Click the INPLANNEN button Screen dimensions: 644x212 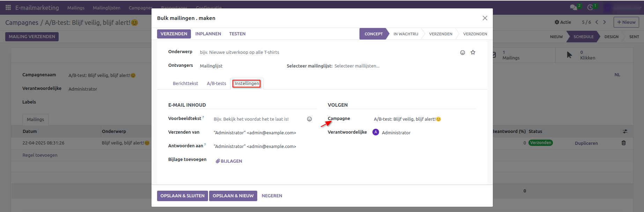pyautogui.click(x=208, y=34)
